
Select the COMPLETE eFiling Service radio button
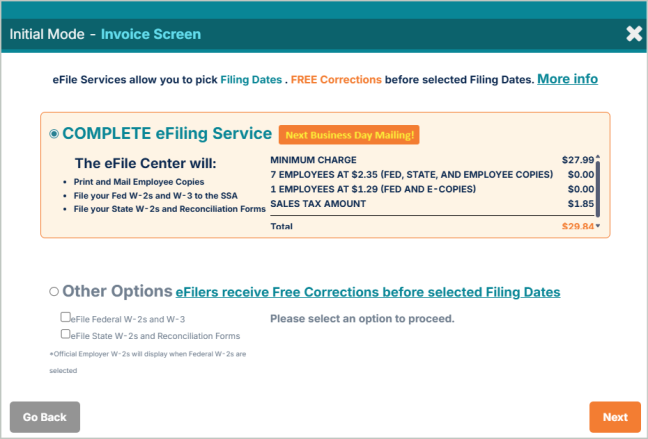(x=54, y=134)
